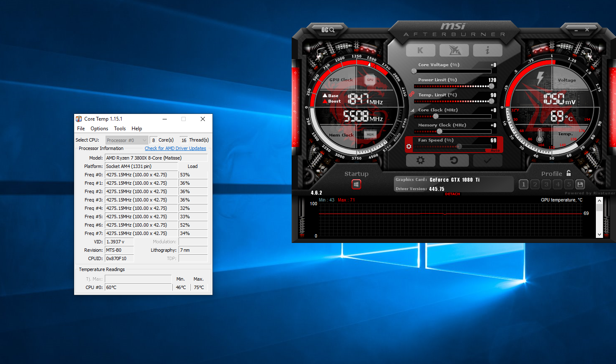
Task: Toggle power and temp limit link
Action: click(x=412, y=94)
